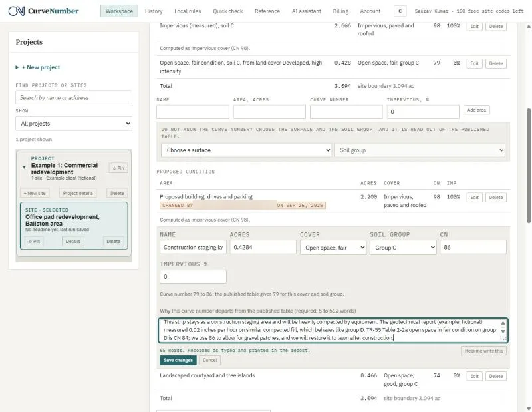Click the New site button
This screenshot has height=412, width=532.
(x=35, y=193)
